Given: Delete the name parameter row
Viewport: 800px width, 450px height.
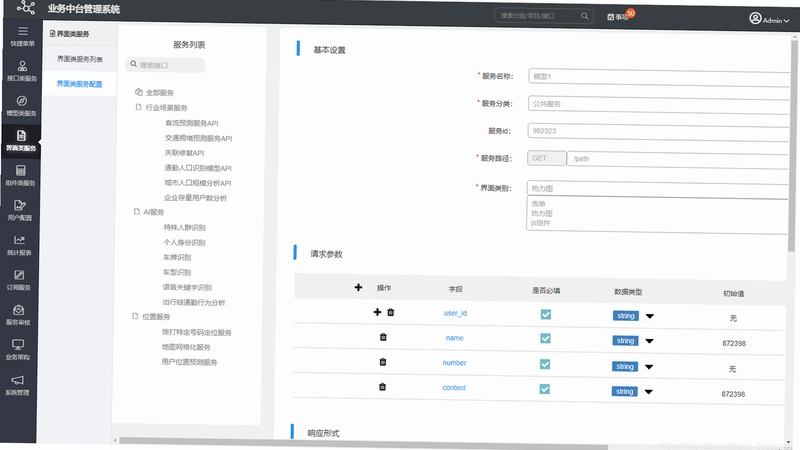Looking at the screenshot, I should [383, 337].
